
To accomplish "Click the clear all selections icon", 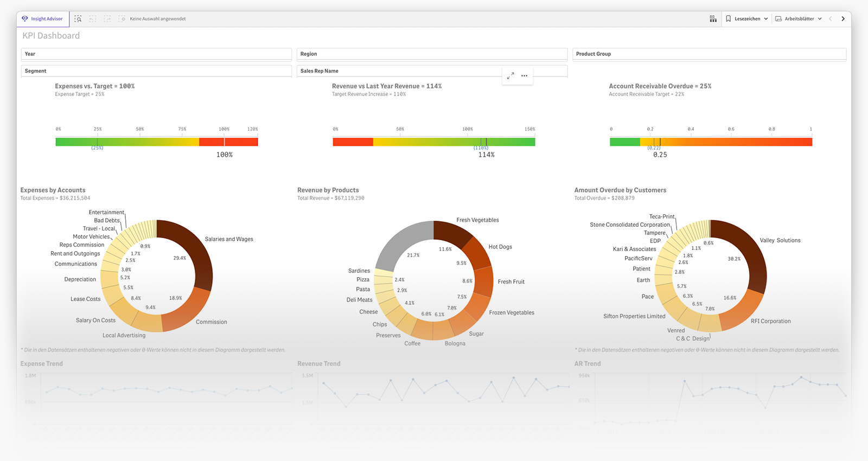I will [x=122, y=19].
